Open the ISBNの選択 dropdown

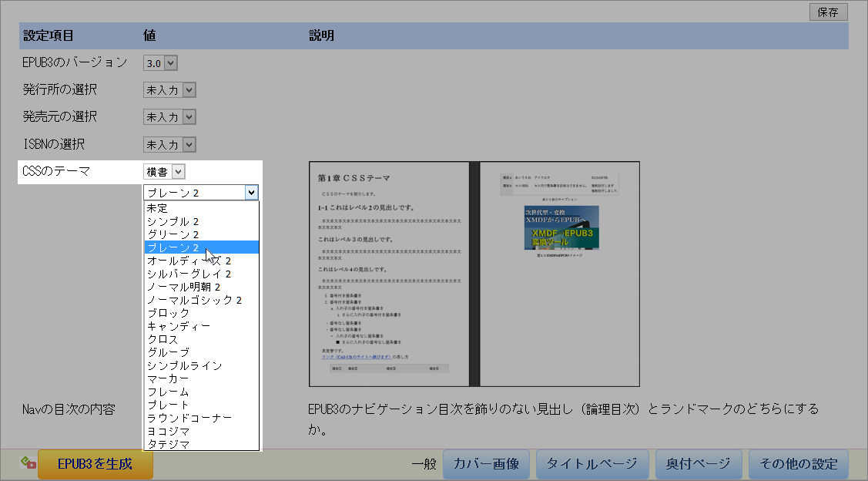170,145
